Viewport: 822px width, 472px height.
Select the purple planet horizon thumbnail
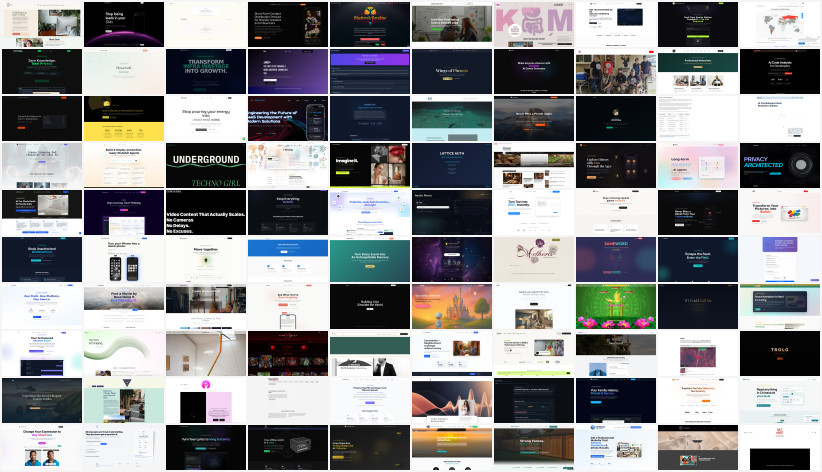(124, 24)
